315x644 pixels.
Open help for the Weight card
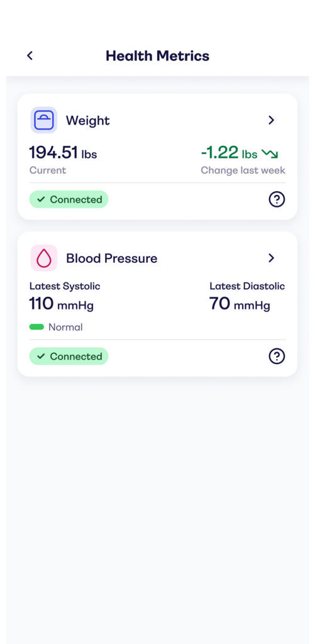(277, 199)
